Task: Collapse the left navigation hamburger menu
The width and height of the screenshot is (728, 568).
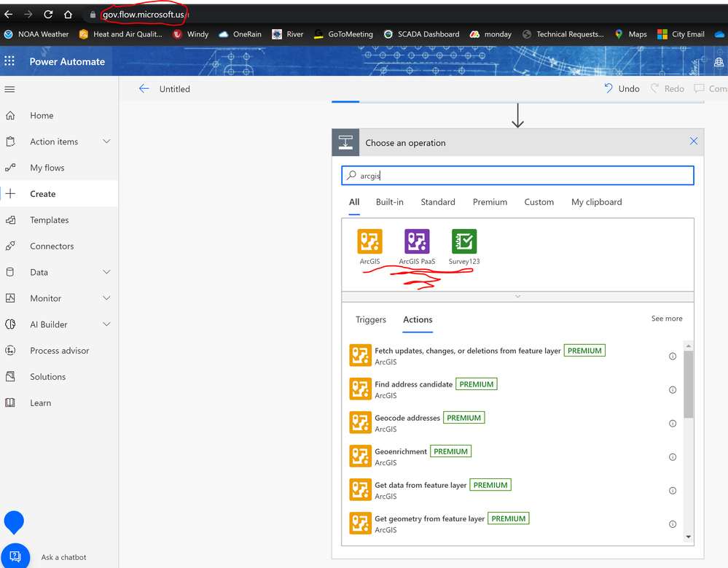Action: click(9, 89)
